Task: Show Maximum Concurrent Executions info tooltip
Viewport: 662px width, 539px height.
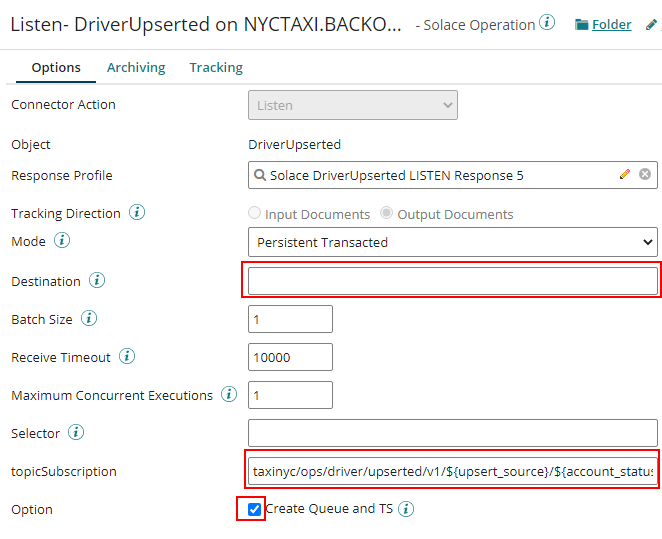Action: (229, 395)
